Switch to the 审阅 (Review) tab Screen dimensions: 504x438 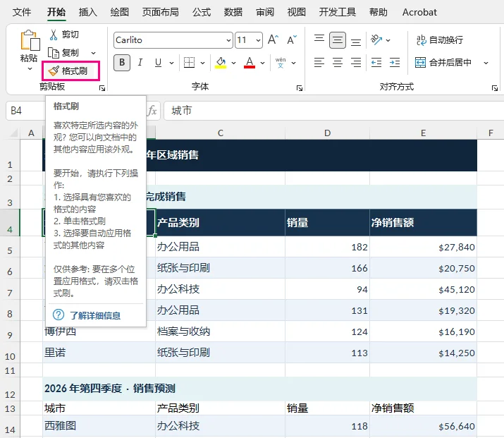265,12
